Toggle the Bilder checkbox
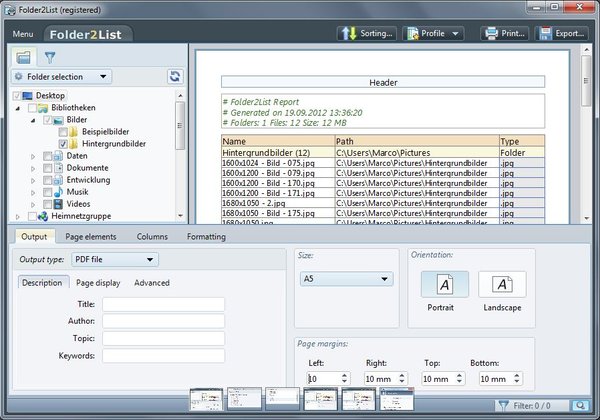The height and width of the screenshot is (420, 600). point(47,120)
